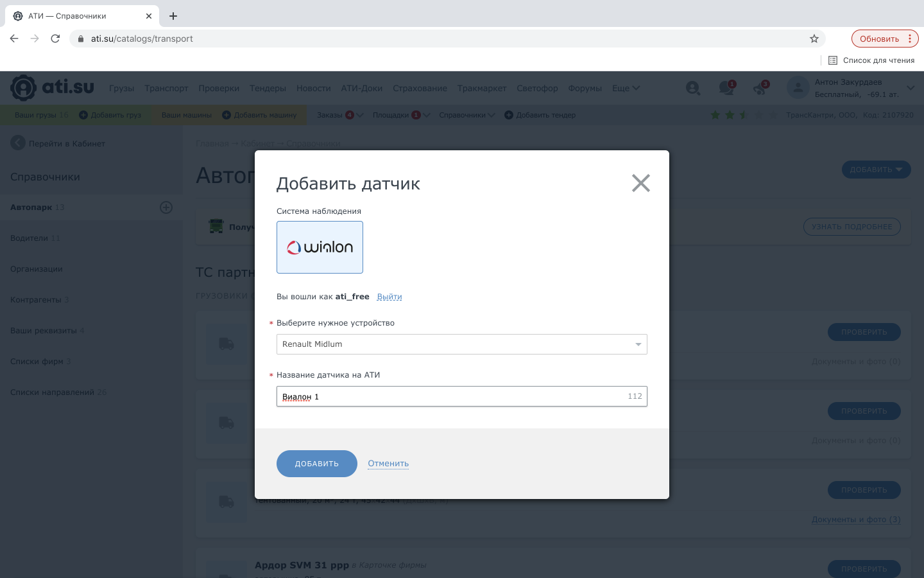
Task: Select Списки направлений in sidebar
Action: (58, 392)
